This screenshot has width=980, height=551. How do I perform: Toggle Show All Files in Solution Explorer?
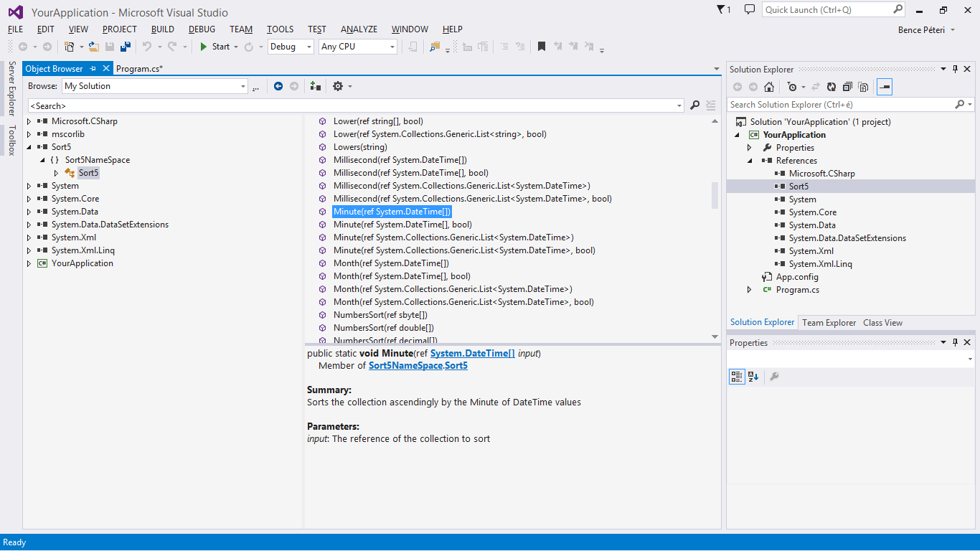coord(864,87)
